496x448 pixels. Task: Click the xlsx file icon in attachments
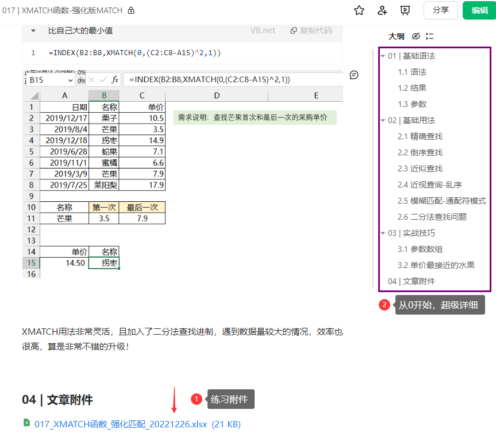26,424
